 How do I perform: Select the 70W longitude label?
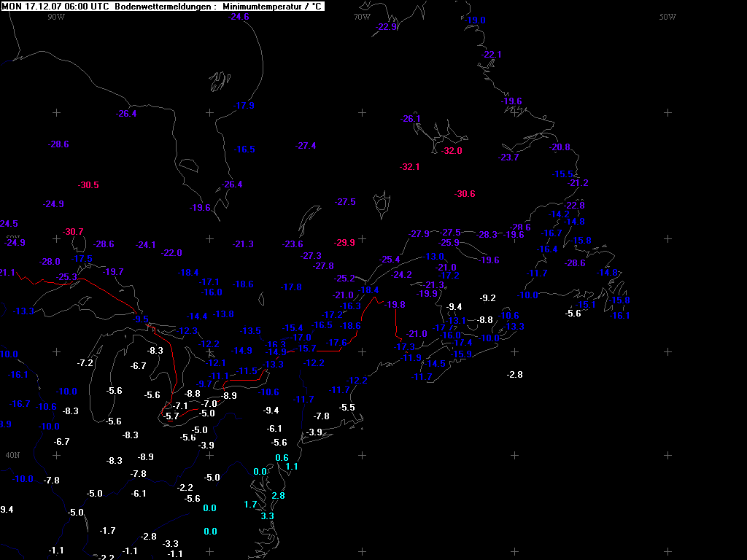point(362,17)
